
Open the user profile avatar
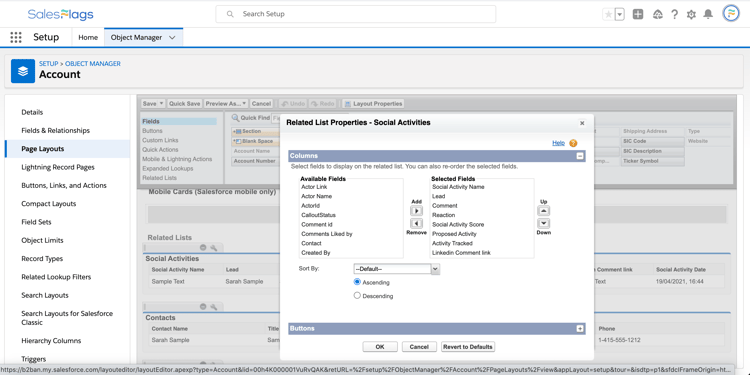coord(731,14)
